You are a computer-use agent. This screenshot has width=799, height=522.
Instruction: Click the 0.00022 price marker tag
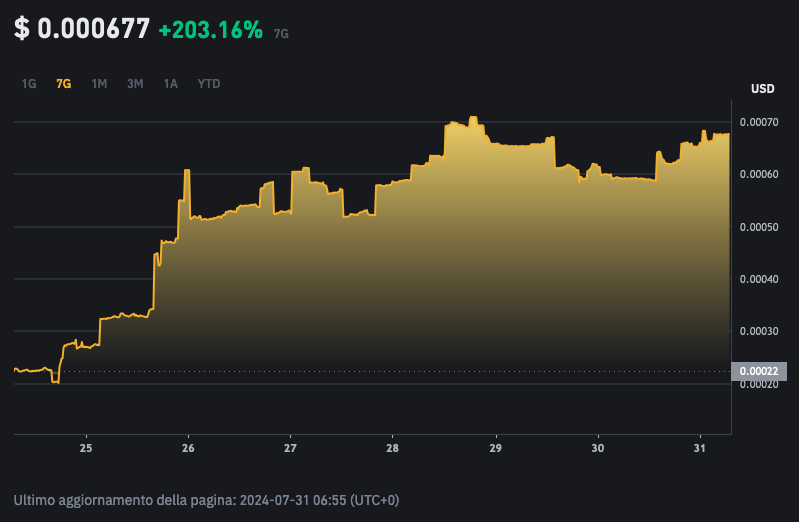pos(759,371)
